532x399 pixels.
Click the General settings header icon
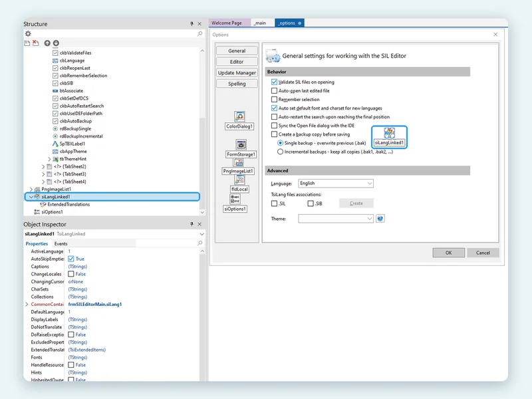[273, 56]
